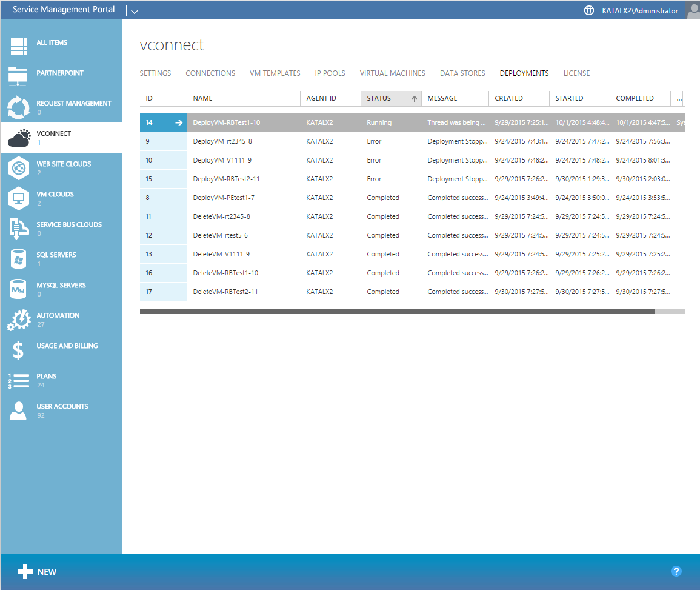The image size is (700, 590).
Task: Select the vConnect cloud icon
Action: pos(19,138)
